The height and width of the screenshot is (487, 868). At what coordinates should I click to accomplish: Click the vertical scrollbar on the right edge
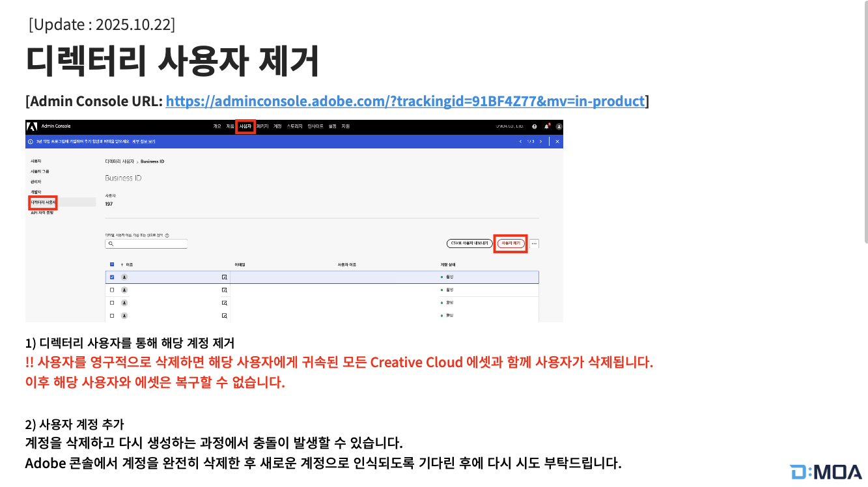(x=865, y=130)
